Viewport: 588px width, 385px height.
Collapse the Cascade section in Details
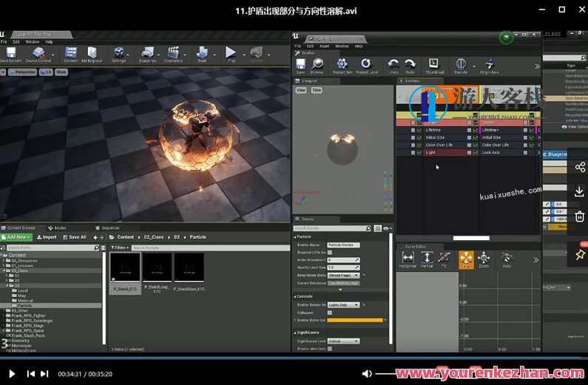coord(295,296)
